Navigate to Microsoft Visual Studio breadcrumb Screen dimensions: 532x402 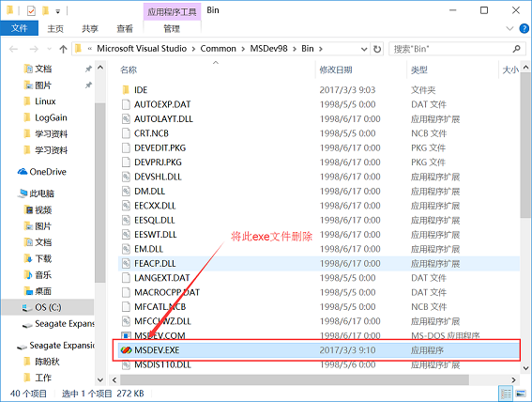142,49
